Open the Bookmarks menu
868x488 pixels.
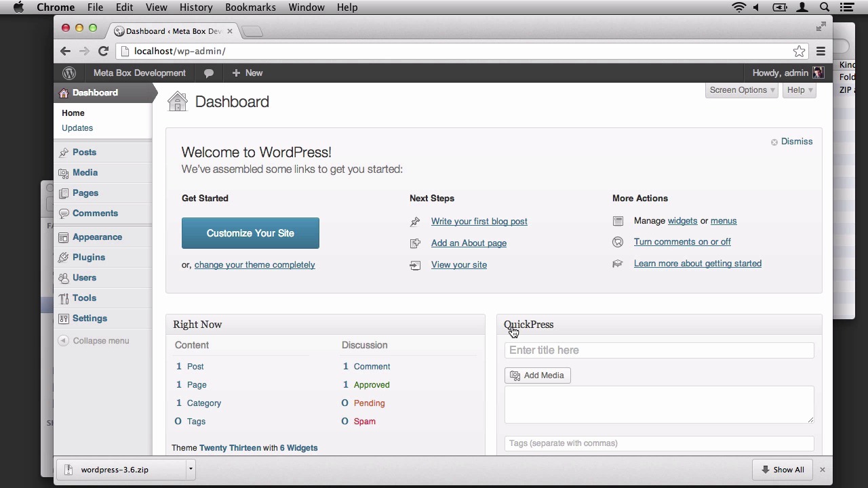(x=250, y=7)
